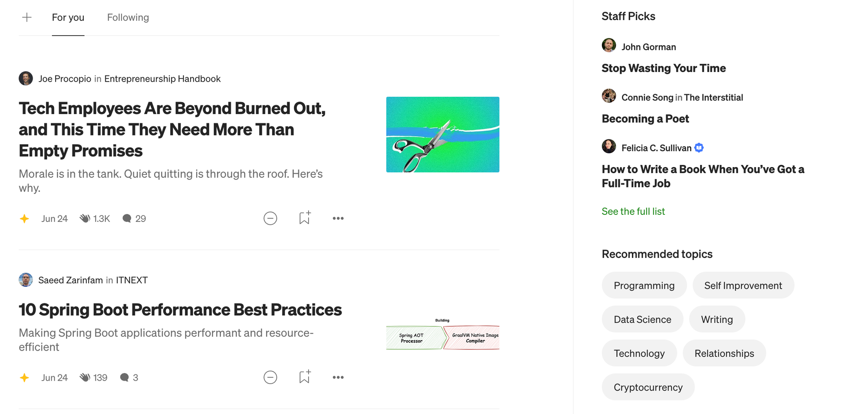Create a new list with the plus icon
The image size is (868, 414).
click(x=27, y=17)
